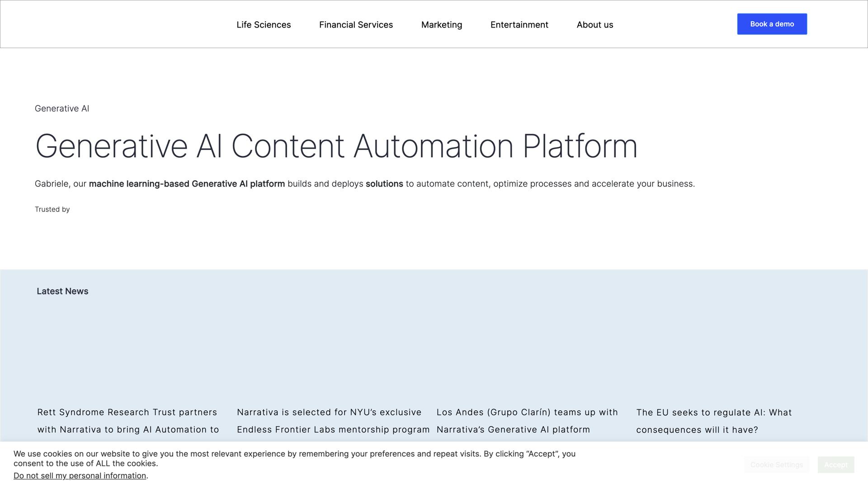Viewport: 868px width, 488px height.
Task: Select Marketing in the top navigation
Action: click(x=441, y=25)
